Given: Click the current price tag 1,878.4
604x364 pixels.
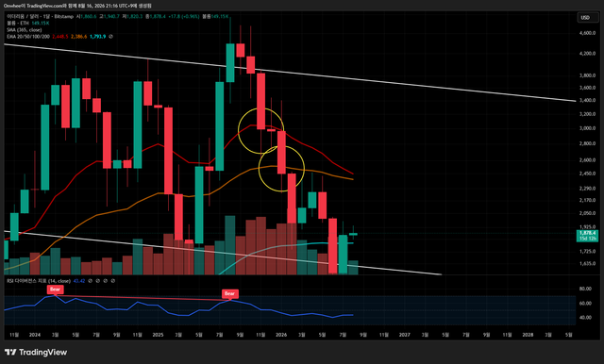Looking at the screenshot, I should tap(587, 233).
